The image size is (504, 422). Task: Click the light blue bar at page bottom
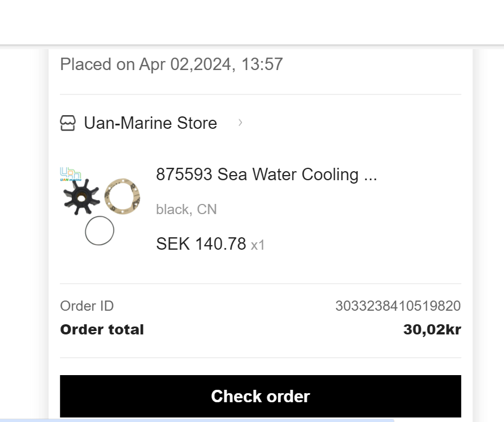[197, 420]
